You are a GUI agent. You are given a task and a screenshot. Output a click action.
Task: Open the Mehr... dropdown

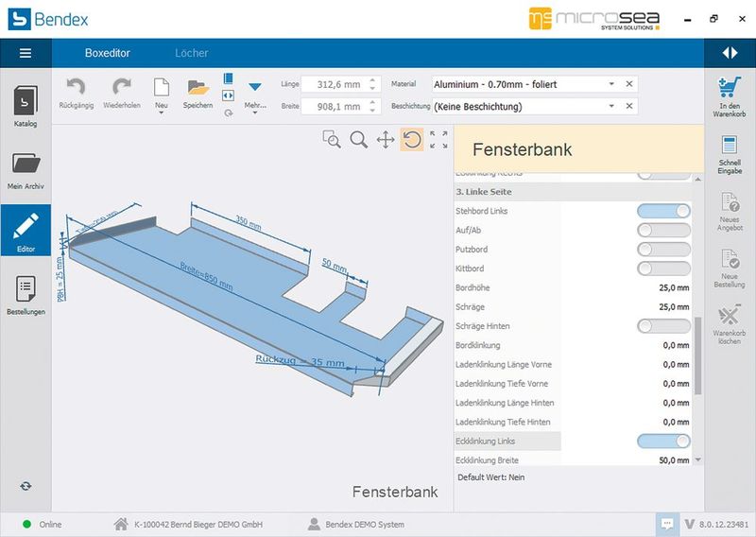click(255, 96)
